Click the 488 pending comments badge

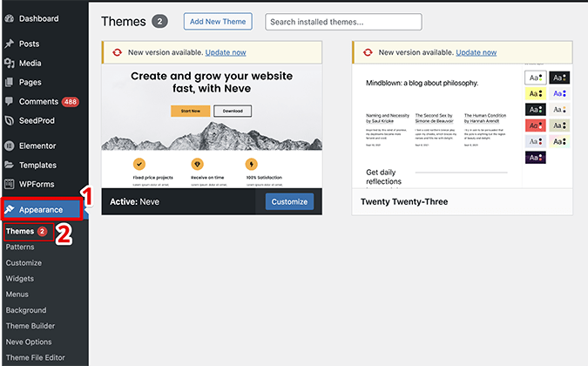coord(71,102)
